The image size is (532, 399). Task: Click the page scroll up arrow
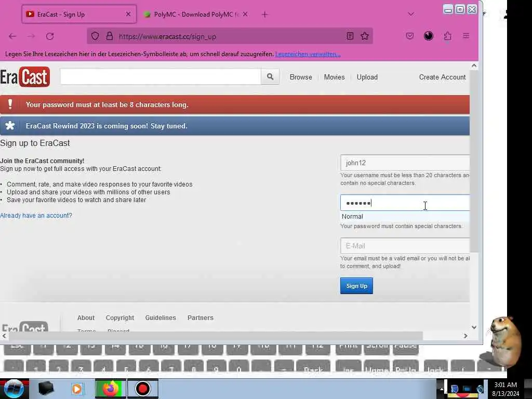coord(474,66)
